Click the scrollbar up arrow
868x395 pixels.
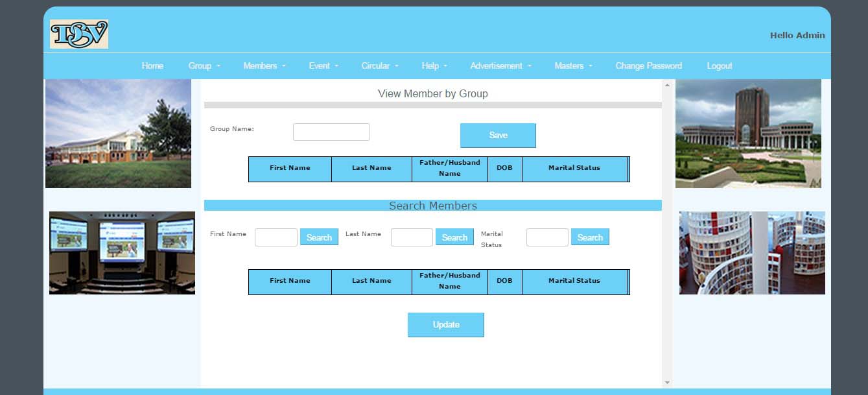click(668, 85)
